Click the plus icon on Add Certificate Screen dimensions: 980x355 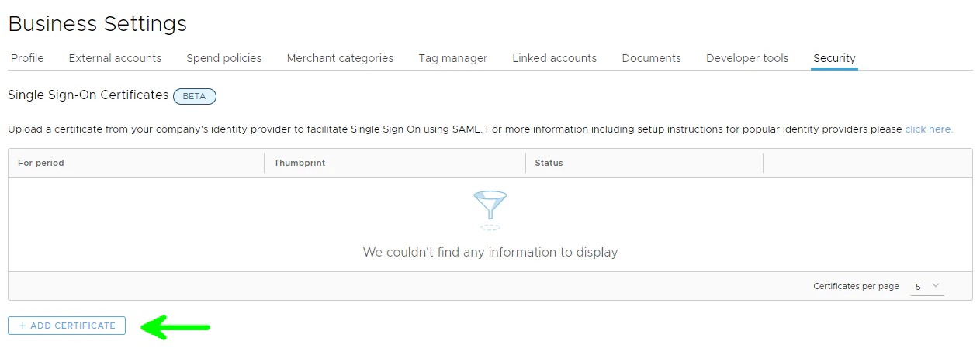[x=23, y=326]
